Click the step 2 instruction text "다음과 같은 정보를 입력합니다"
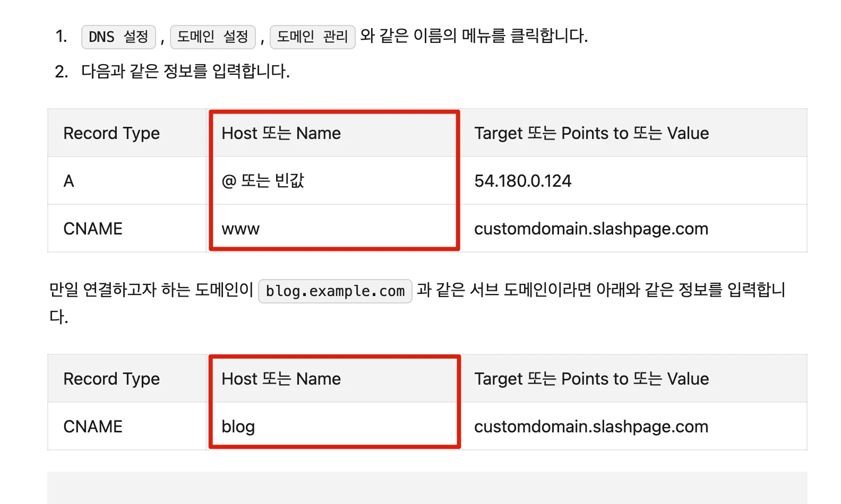This screenshot has height=504, width=841. coord(185,71)
